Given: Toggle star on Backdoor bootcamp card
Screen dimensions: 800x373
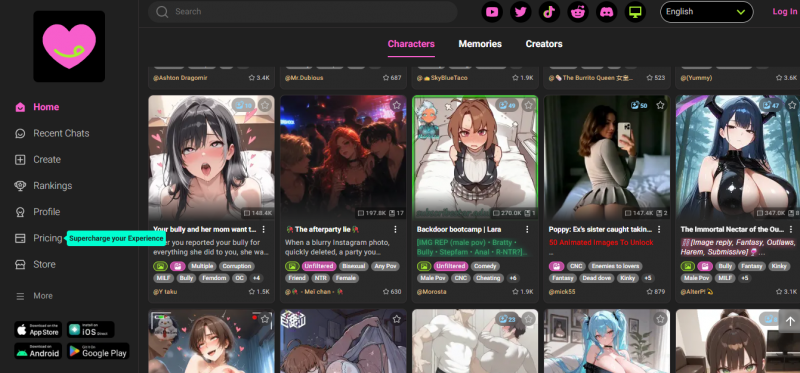Looking at the screenshot, I should click(529, 105).
